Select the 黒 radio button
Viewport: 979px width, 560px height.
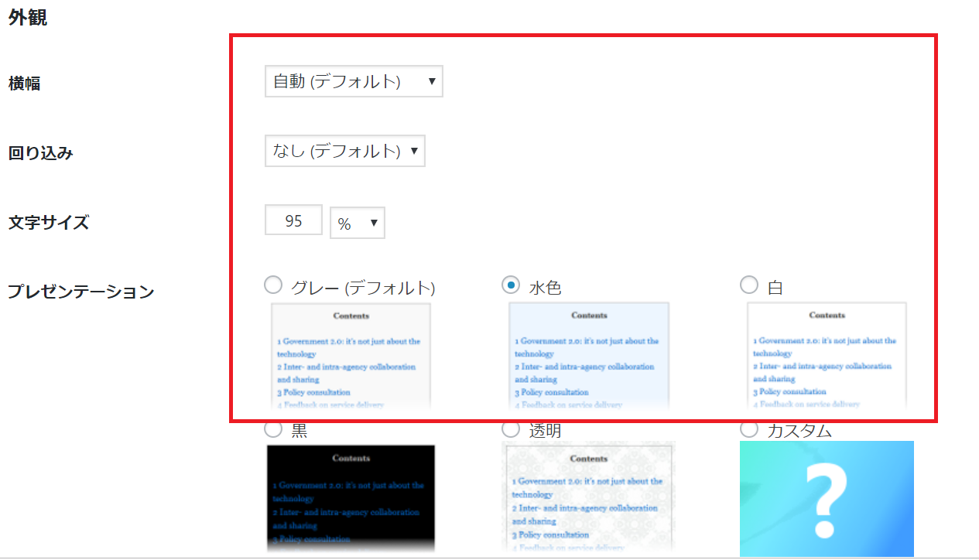(x=273, y=429)
